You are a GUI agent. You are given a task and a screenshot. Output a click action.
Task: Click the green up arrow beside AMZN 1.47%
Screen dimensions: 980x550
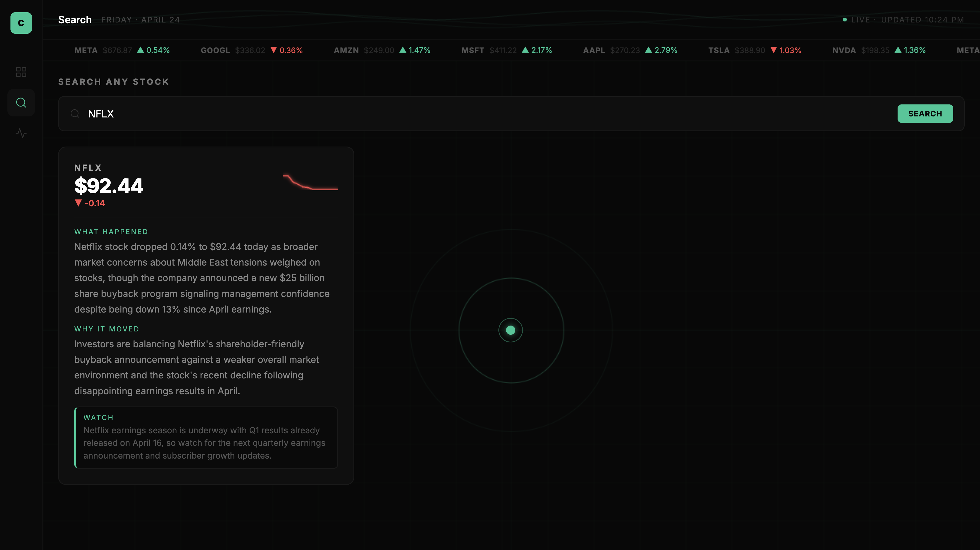point(402,50)
